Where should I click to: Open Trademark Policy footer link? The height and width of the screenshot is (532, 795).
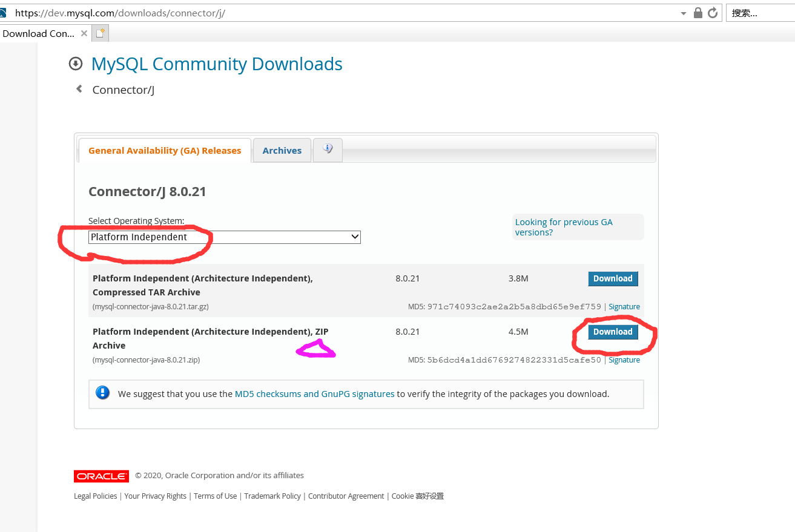(272, 496)
